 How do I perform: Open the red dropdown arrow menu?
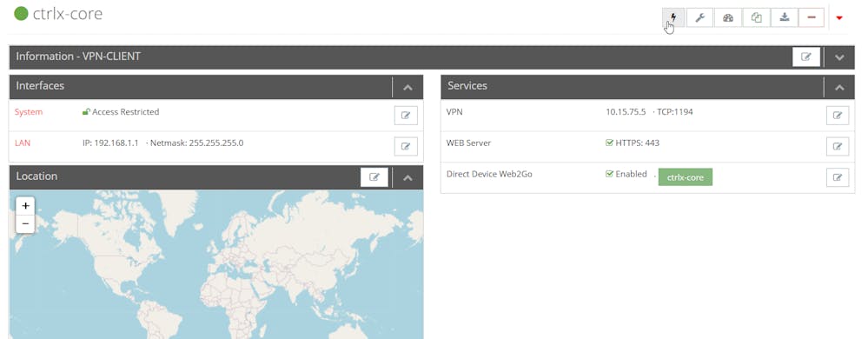coord(839,18)
